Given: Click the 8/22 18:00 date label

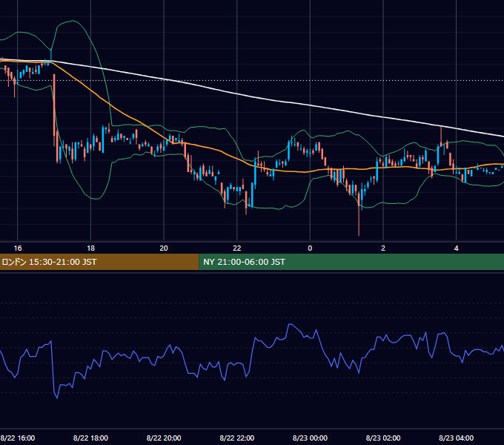Looking at the screenshot, I should [90, 438].
